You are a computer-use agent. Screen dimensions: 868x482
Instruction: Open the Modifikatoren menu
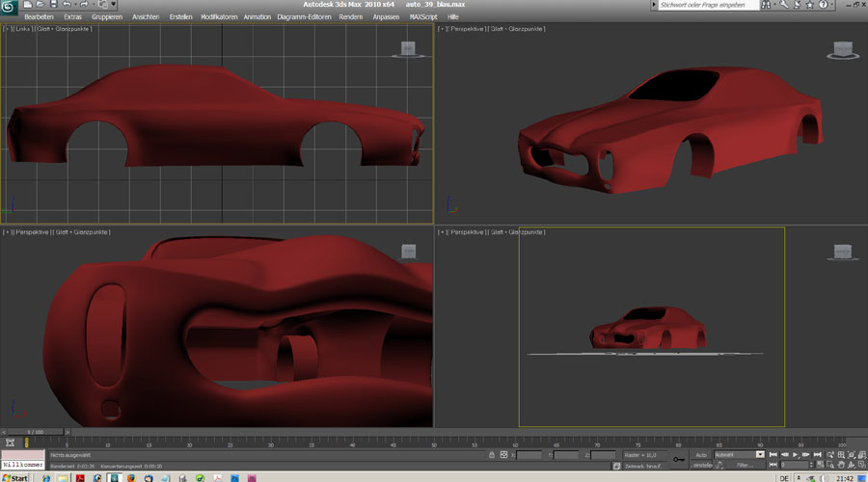pos(218,17)
